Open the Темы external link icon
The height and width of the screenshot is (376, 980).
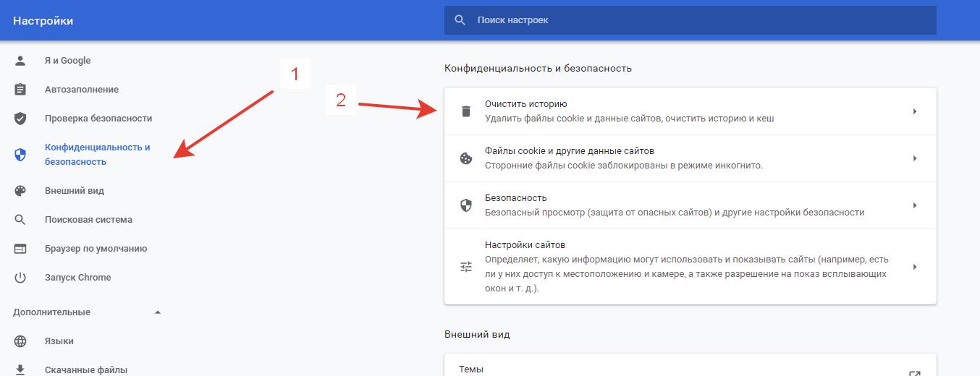(x=915, y=372)
